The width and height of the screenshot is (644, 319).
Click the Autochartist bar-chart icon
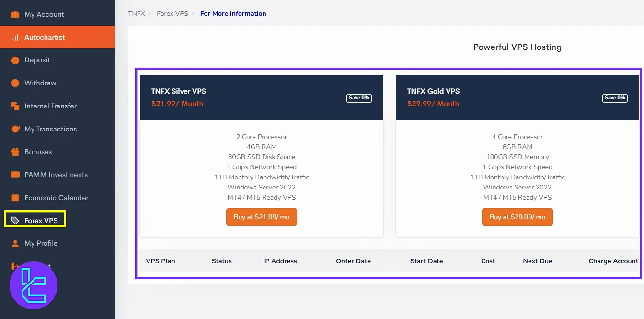point(15,37)
